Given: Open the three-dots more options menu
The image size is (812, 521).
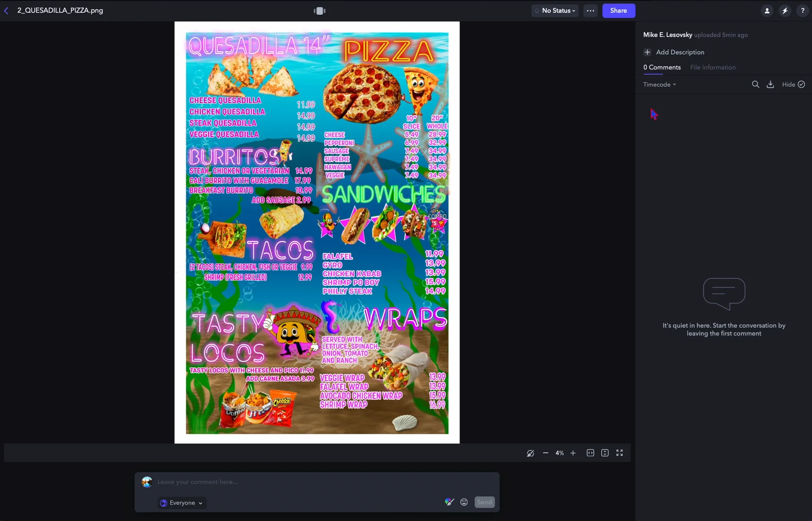Looking at the screenshot, I should 590,11.
